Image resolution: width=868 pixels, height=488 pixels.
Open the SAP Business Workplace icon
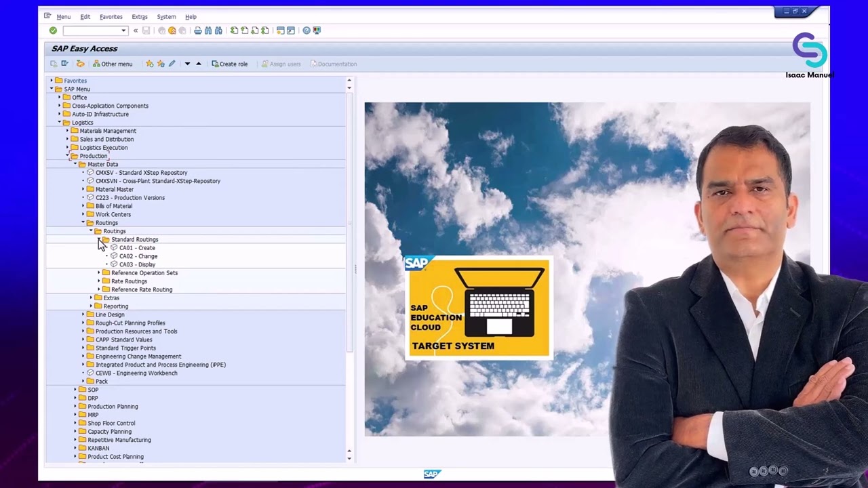[x=80, y=64]
